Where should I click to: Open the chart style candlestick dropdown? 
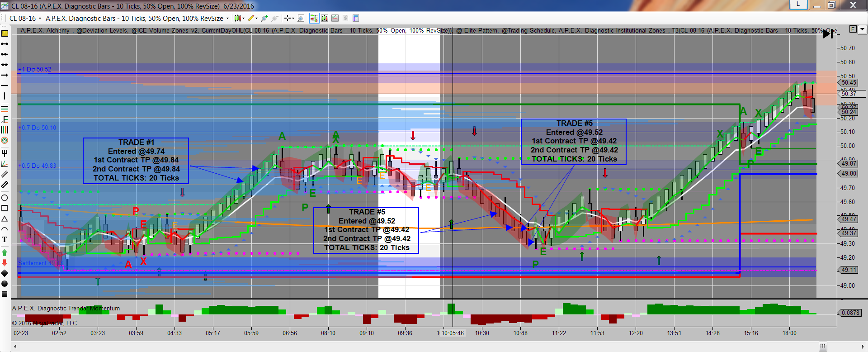(x=239, y=19)
